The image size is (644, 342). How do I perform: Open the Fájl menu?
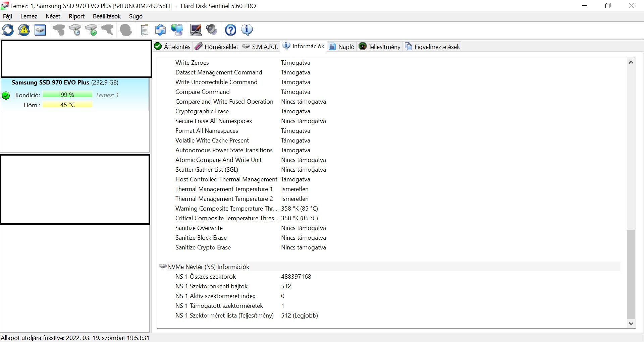coord(7,16)
